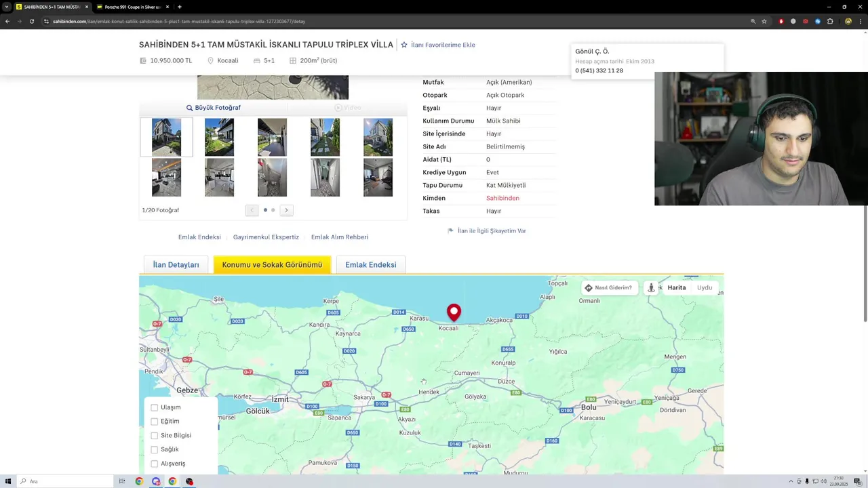Report listing via İlan ile İlgili Şikayetim Var

[x=487, y=231]
